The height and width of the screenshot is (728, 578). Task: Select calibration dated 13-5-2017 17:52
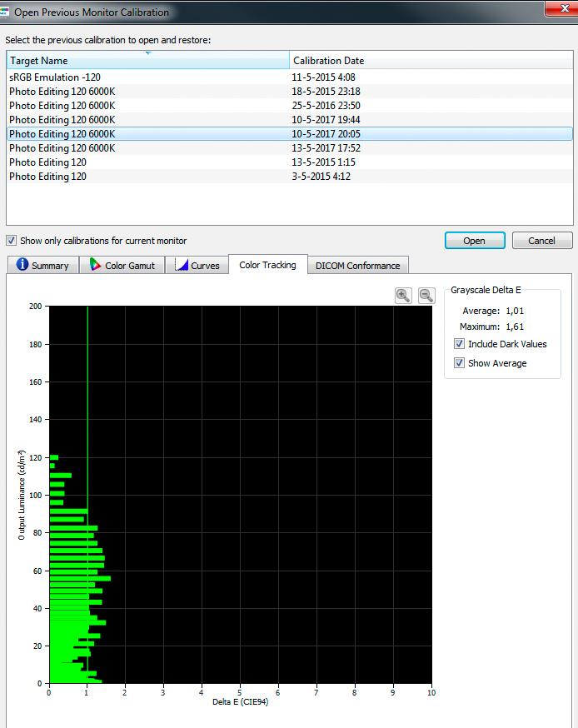click(x=290, y=148)
